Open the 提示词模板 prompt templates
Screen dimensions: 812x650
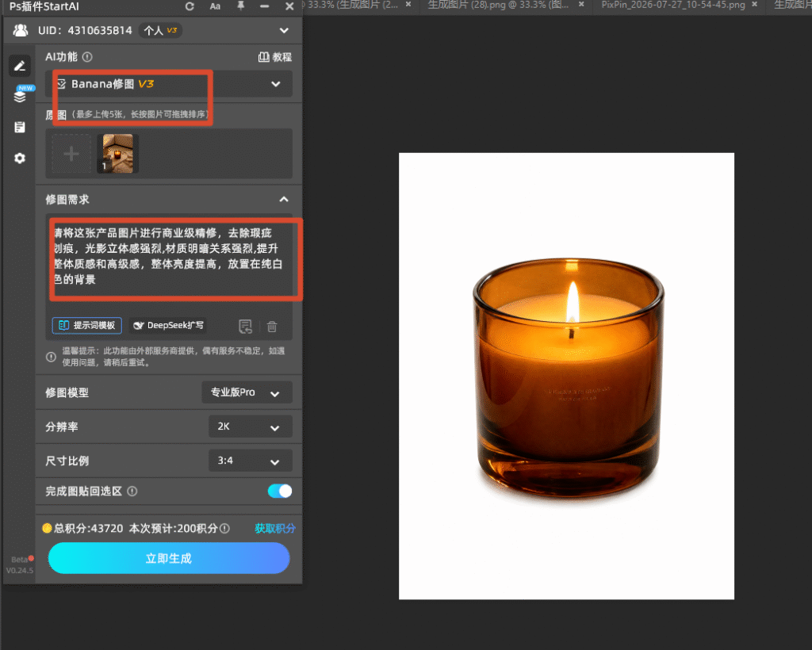pos(87,326)
